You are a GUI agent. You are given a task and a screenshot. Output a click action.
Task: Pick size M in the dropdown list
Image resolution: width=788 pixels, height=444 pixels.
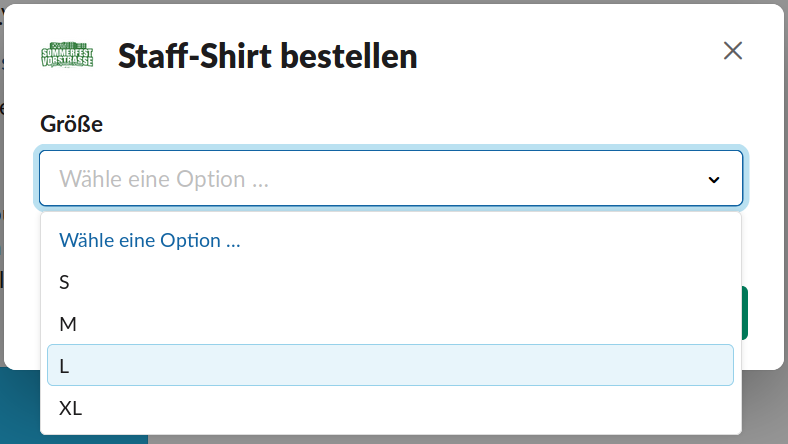pyautogui.click(x=68, y=324)
